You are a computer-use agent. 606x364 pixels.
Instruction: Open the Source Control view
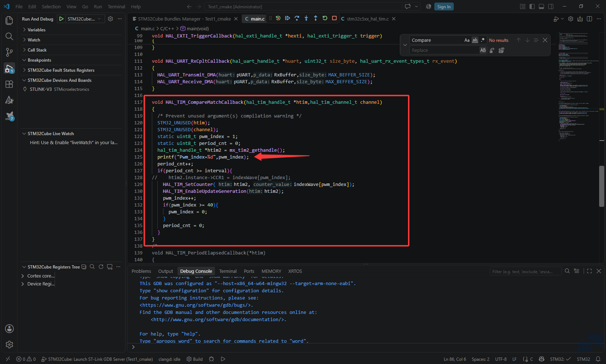point(9,52)
